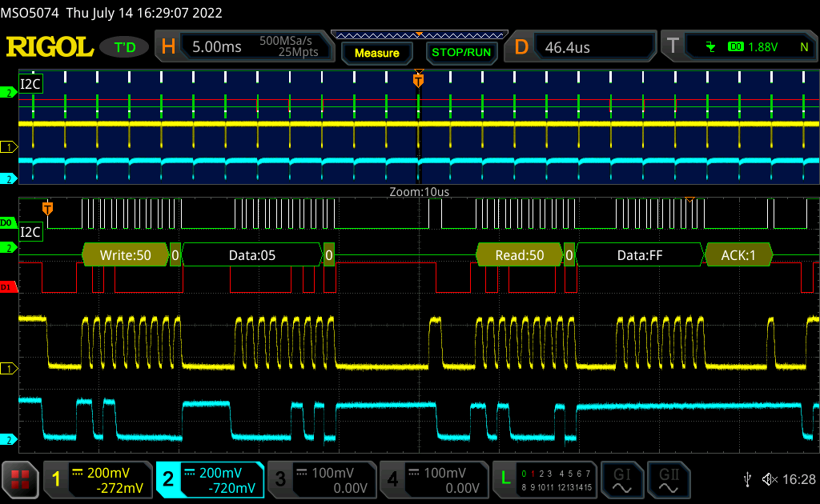Image resolution: width=820 pixels, height=504 pixels.
Task: Click the 16:28 clock display
Action: pyautogui.click(x=799, y=479)
